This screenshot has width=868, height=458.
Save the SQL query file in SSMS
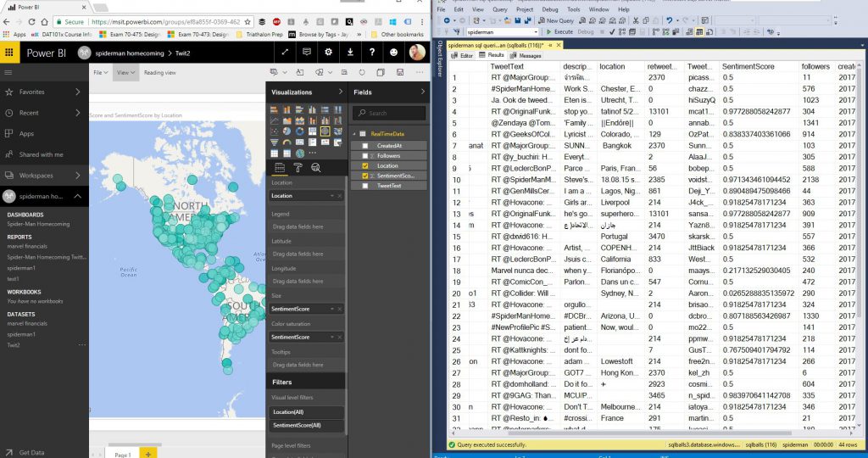tap(517, 20)
